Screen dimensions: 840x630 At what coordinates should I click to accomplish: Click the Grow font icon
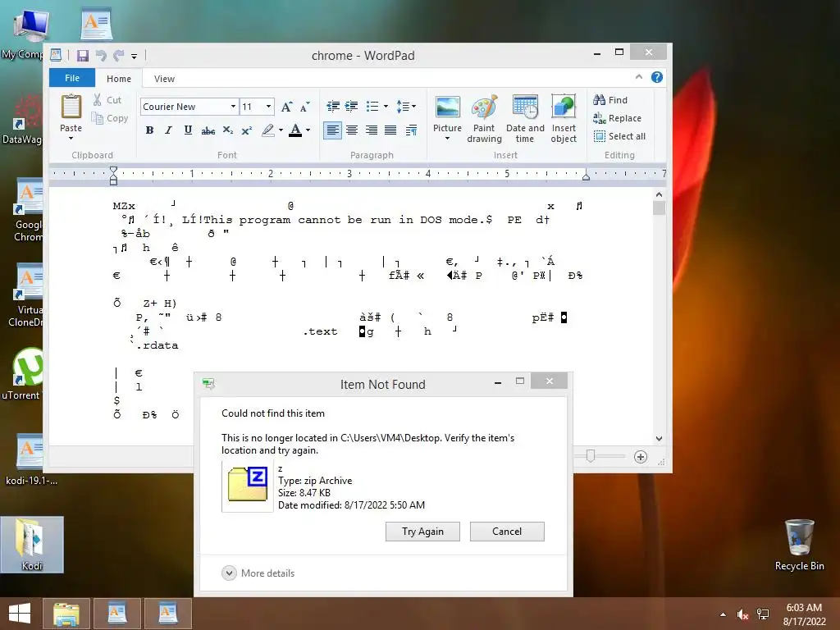[286, 107]
